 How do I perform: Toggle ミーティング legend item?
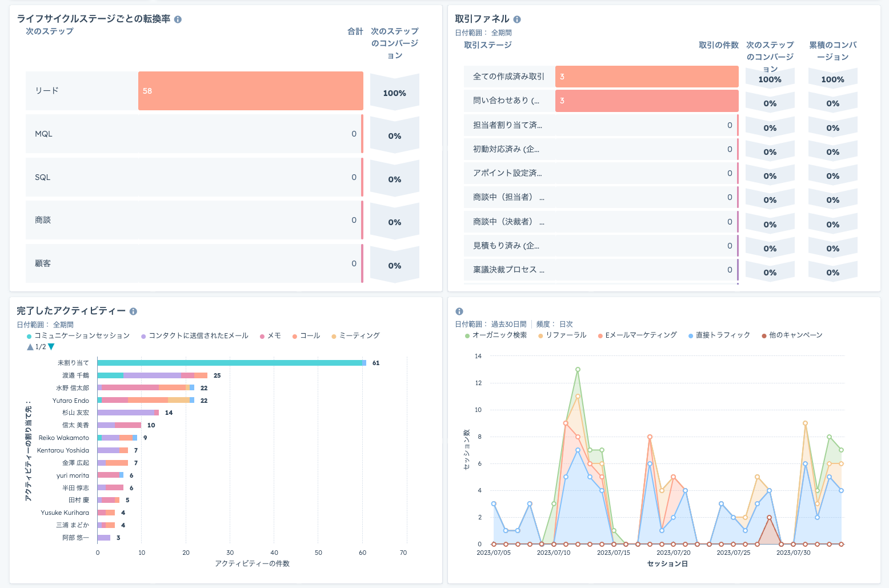355,336
